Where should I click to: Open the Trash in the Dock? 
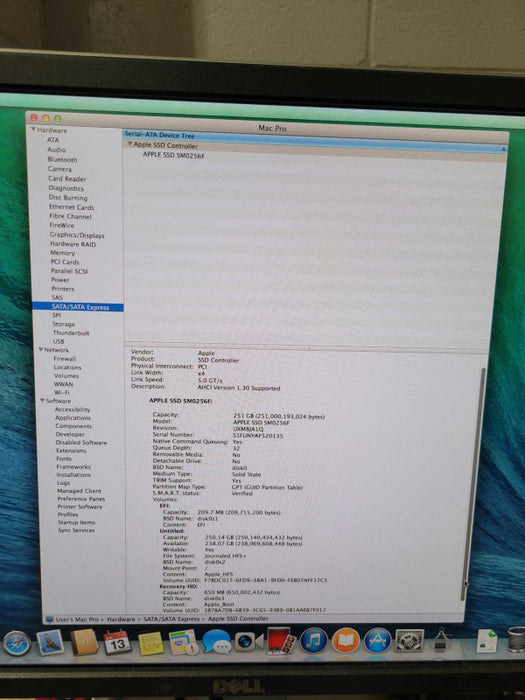pos(517,639)
